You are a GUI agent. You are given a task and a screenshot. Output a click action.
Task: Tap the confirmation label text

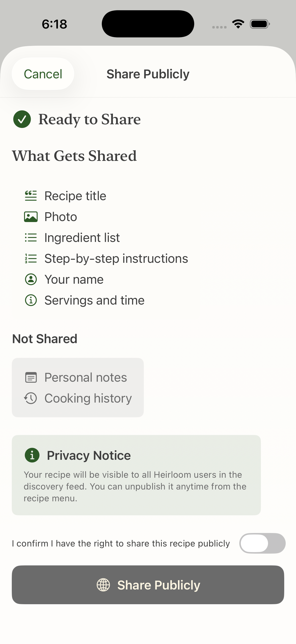(x=121, y=544)
